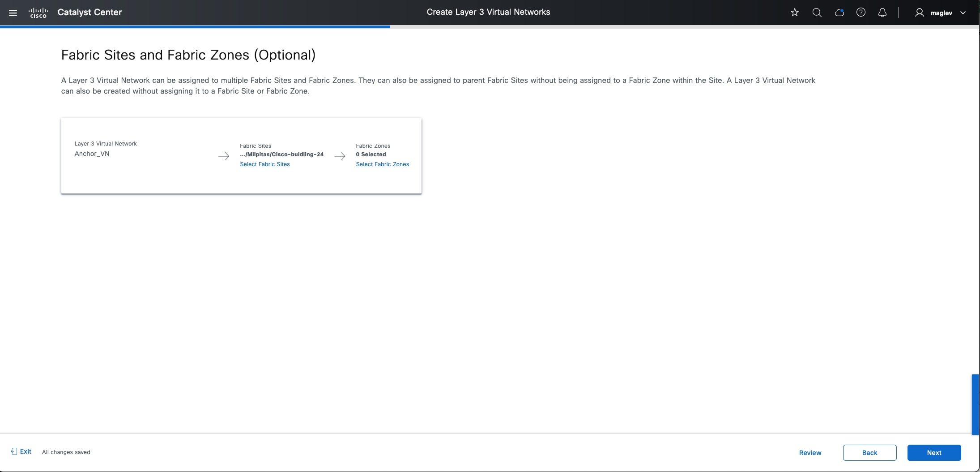Go back using the Back button
The height and width of the screenshot is (472, 980).
click(x=869, y=452)
